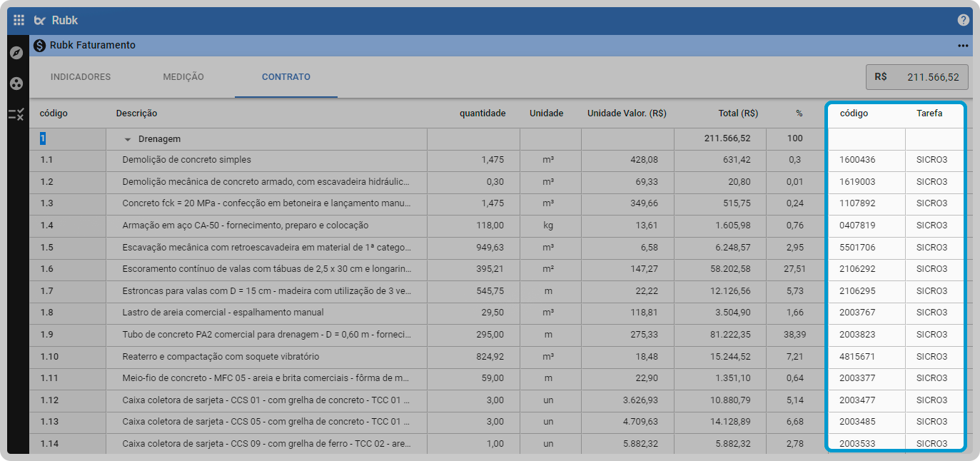This screenshot has height=461, width=980.
Task: Click code cell 2003377
Action: [x=867, y=379]
